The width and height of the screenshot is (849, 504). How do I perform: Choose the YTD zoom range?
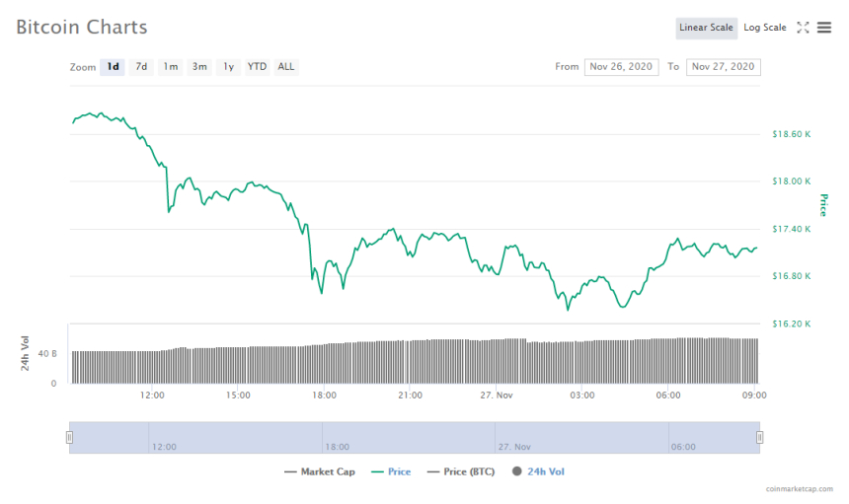(257, 67)
